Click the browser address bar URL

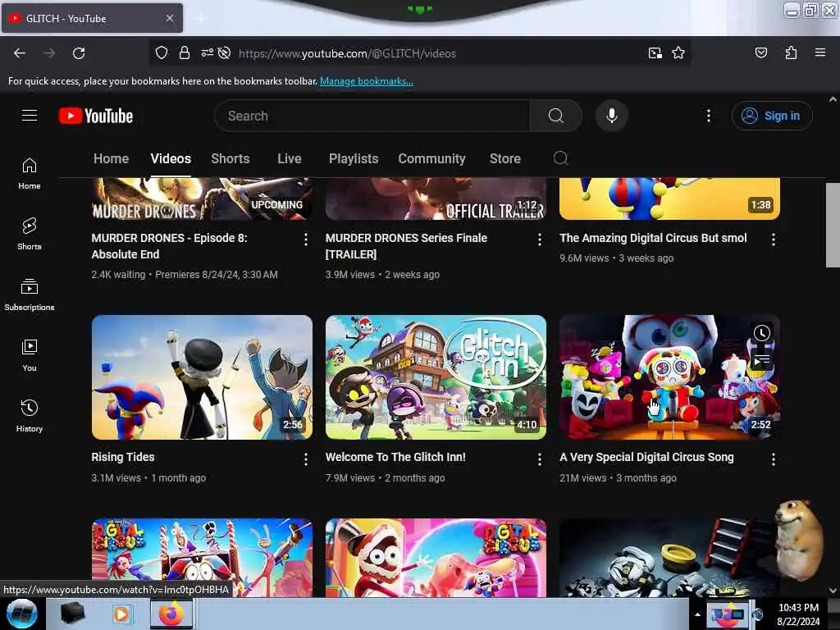click(347, 53)
